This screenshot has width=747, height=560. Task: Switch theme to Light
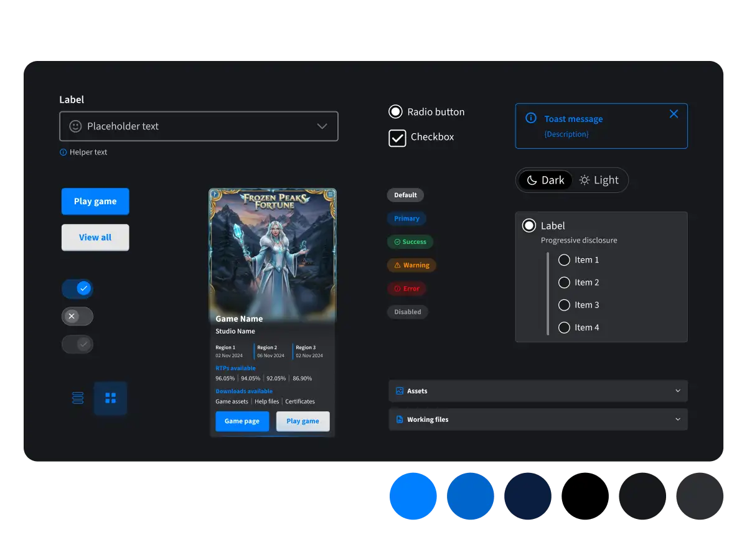[599, 180]
